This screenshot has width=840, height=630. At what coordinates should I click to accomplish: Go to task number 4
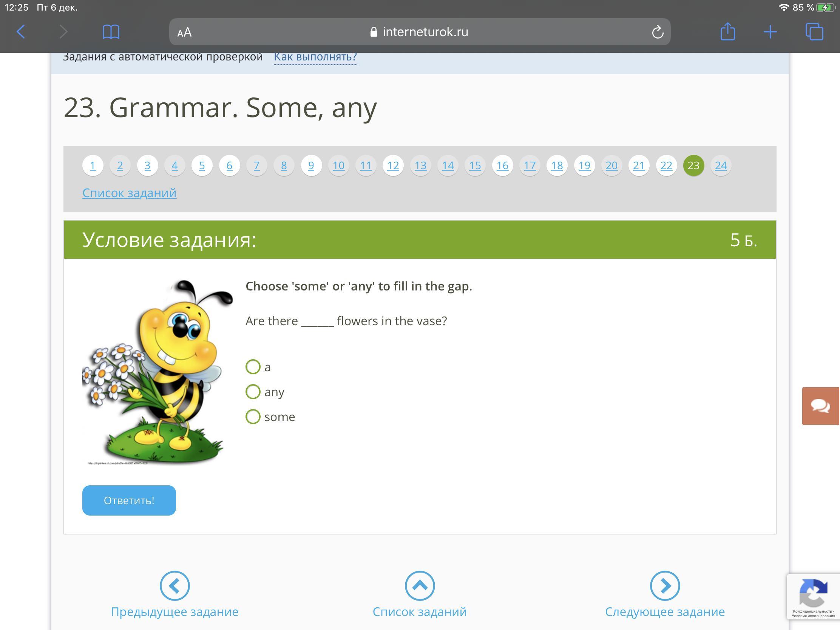(174, 165)
